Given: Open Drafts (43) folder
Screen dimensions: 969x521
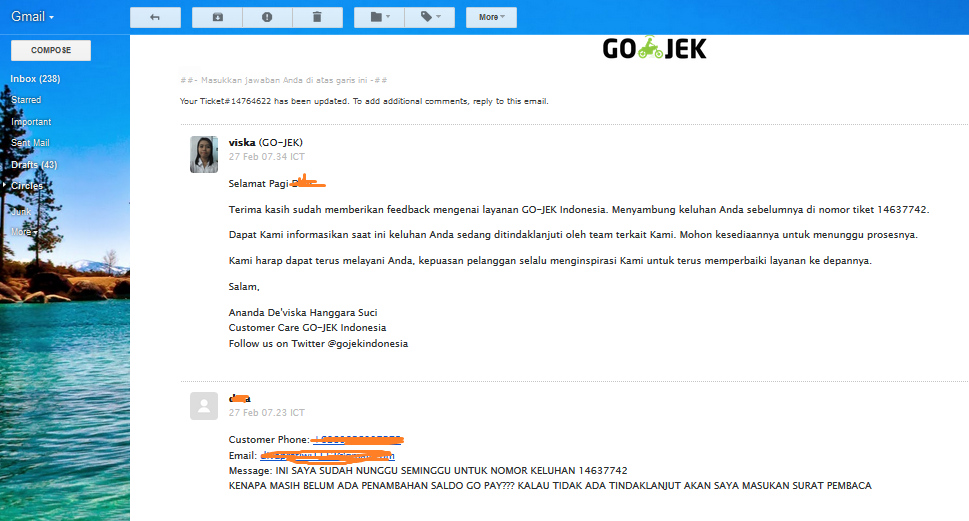Looking at the screenshot, I should click(x=34, y=164).
